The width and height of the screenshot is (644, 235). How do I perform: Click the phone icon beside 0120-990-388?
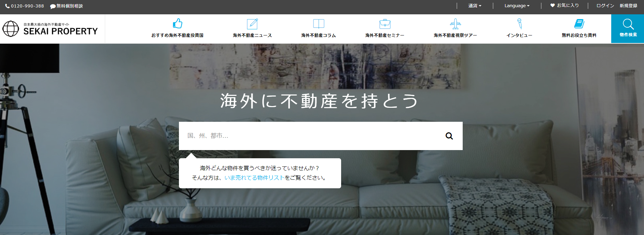pyautogui.click(x=7, y=6)
